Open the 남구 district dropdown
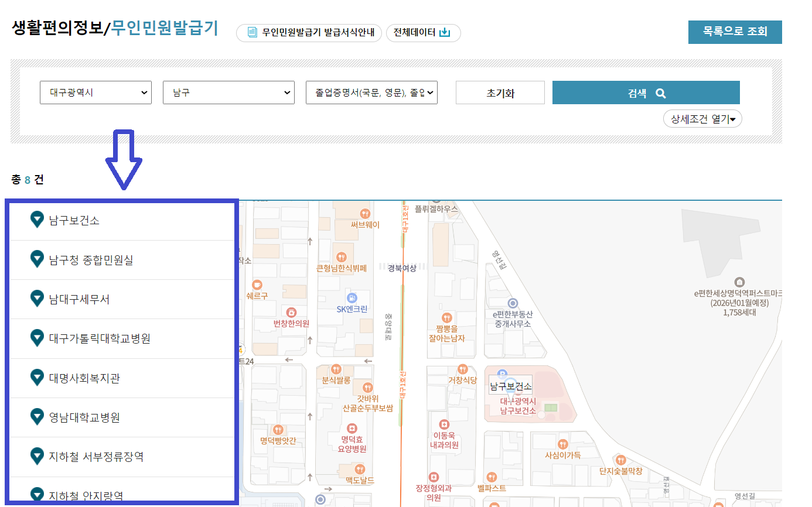This screenshot has width=812, height=507. tap(228, 92)
